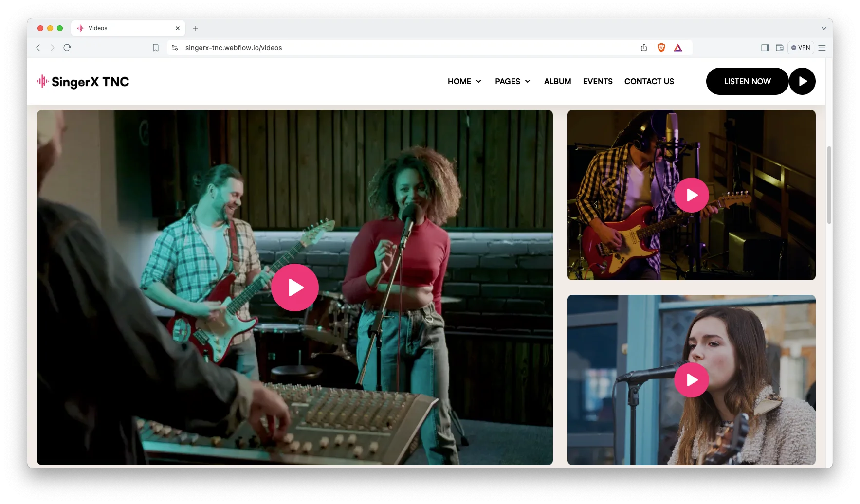Toggle the VPN button
Screen dimensions: 860x504
point(801,48)
